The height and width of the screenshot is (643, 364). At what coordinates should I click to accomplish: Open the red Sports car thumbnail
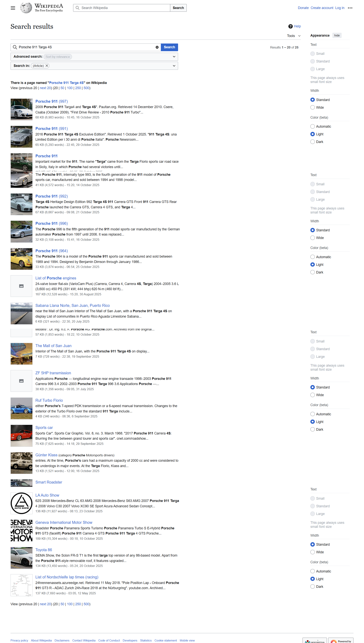coord(21,436)
